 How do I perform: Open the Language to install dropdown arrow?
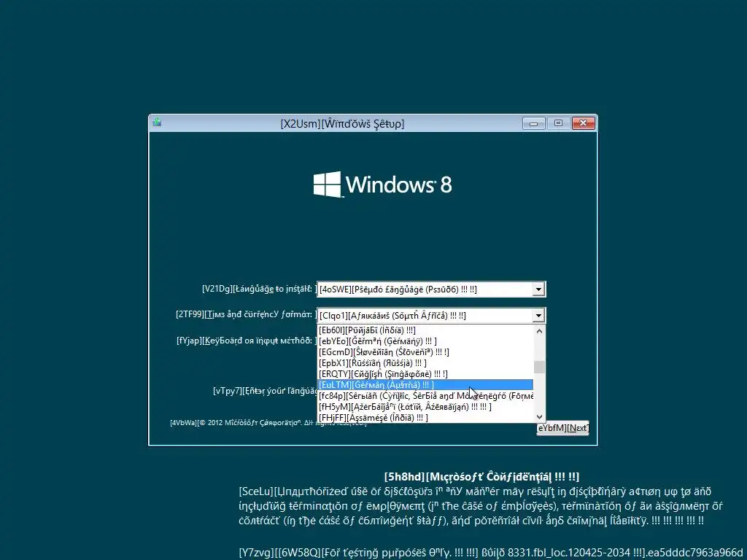538,289
